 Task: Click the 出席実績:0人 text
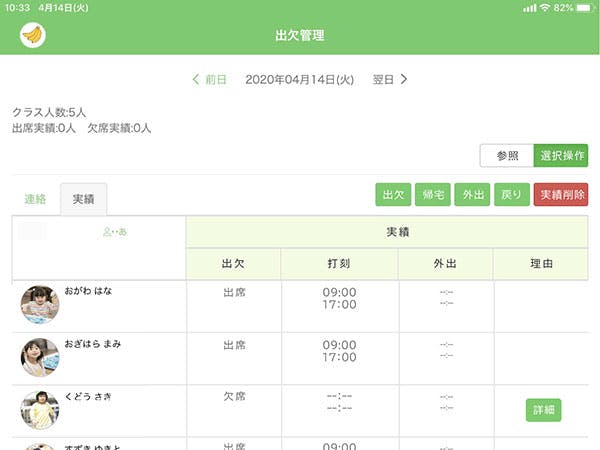point(44,128)
